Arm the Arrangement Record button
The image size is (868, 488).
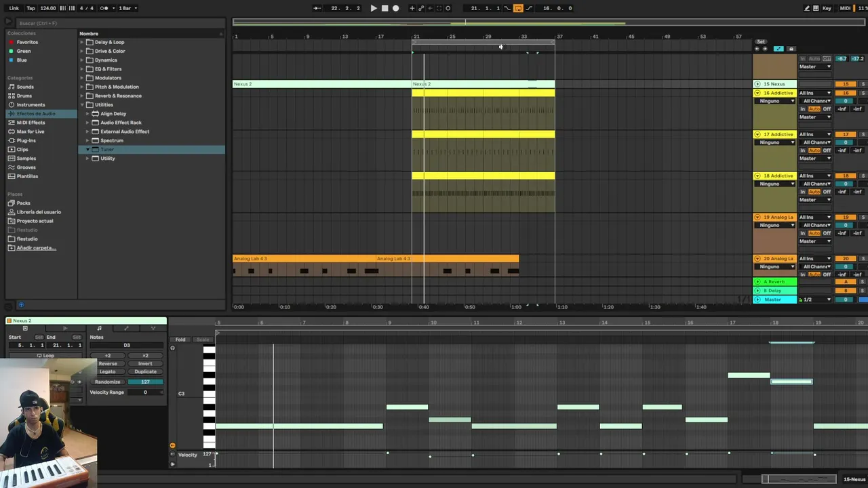point(396,8)
